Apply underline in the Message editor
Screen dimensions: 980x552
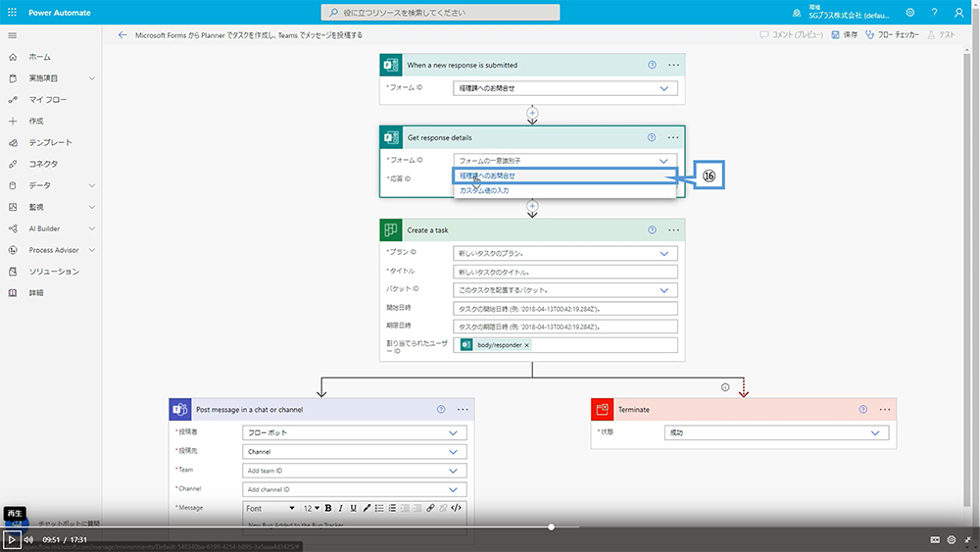pyautogui.click(x=353, y=508)
